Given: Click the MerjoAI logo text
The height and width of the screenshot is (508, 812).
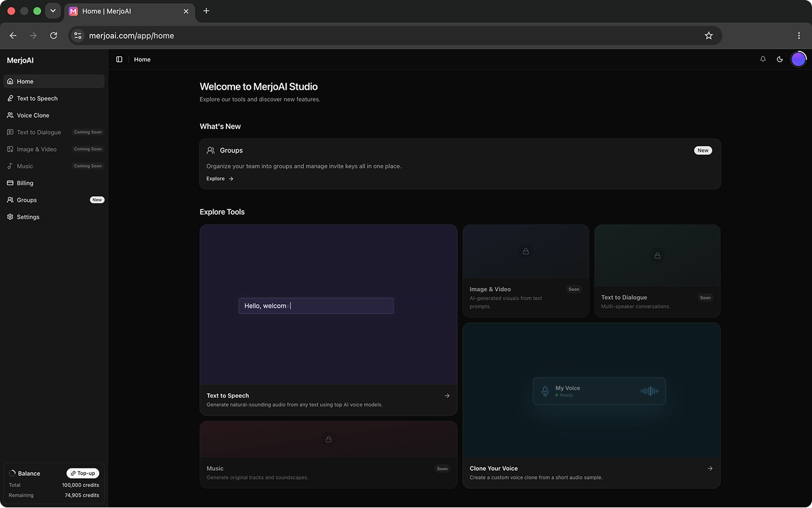Looking at the screenshot, I should coord(20,61).
